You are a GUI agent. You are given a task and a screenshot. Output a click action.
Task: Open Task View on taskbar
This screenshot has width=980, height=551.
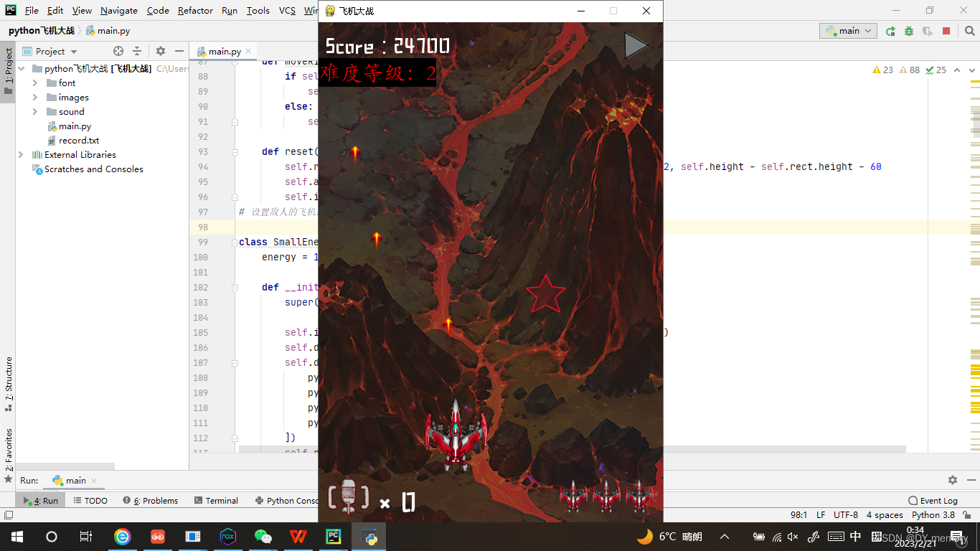85,536
